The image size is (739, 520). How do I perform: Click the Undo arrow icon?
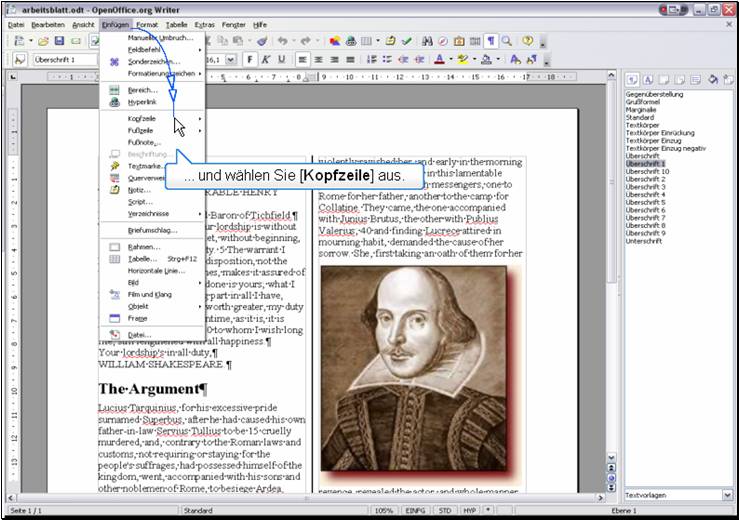(283, 41)
